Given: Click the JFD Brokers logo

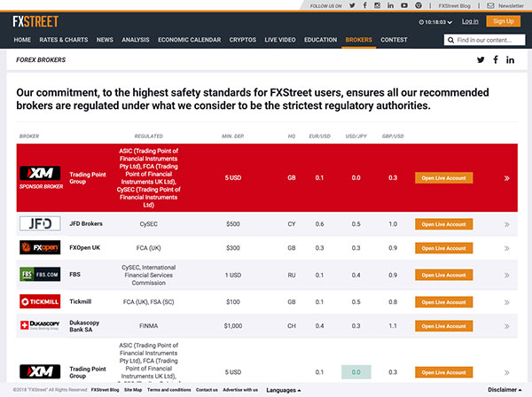Looking at the screenshot, I should coord(40,224).
